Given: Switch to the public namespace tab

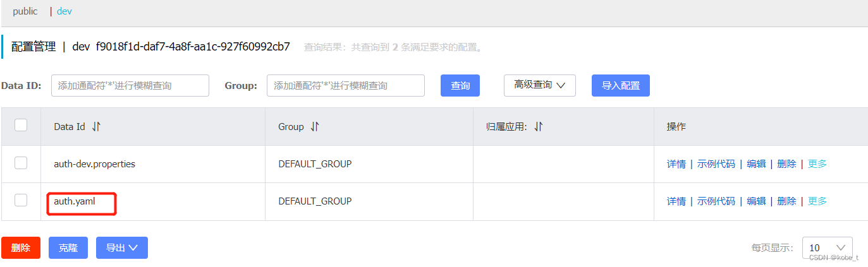Looking at the screenshot, I should 25,11.
